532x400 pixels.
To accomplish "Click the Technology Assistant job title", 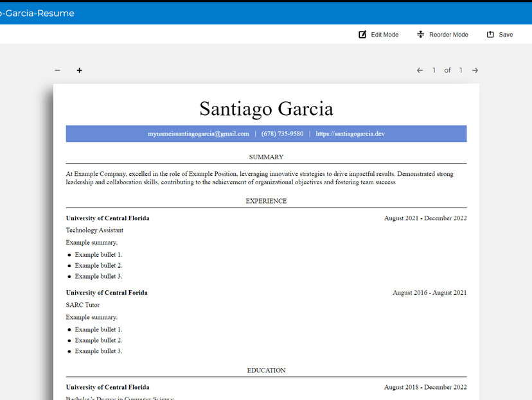I will (x=94, y=230).
